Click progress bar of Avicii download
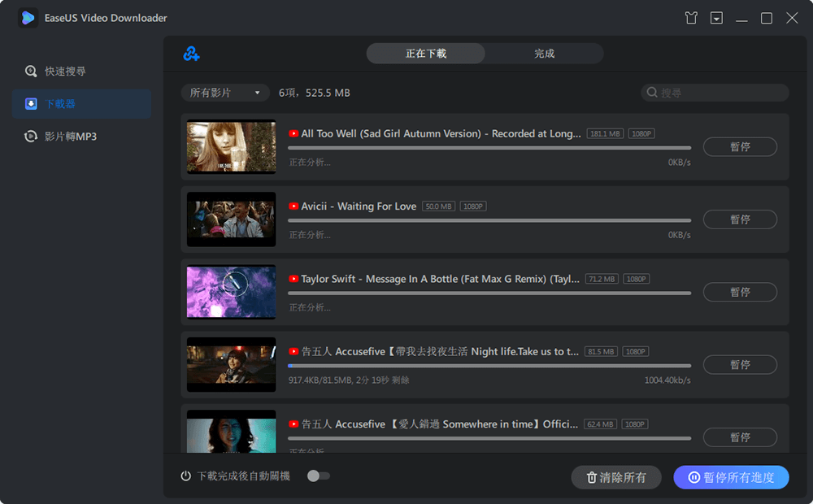Screen dimensions: 813x504 [489, 220]
